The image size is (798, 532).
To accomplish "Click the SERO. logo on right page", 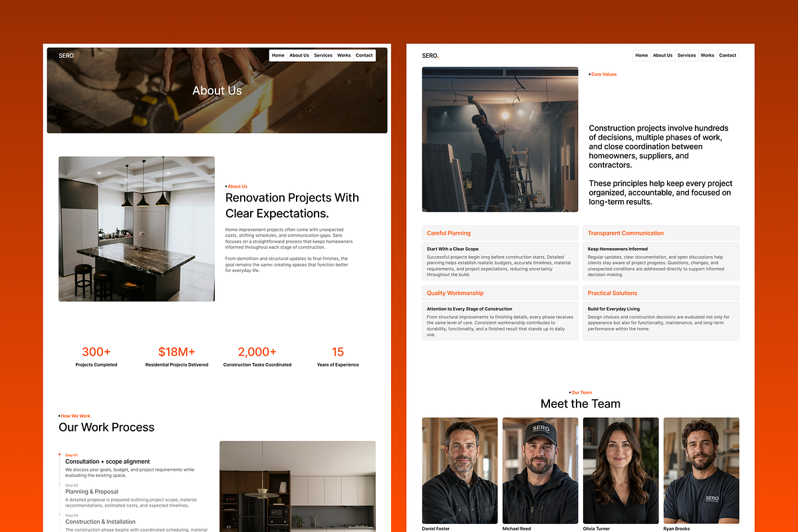I will pos(430,55).
